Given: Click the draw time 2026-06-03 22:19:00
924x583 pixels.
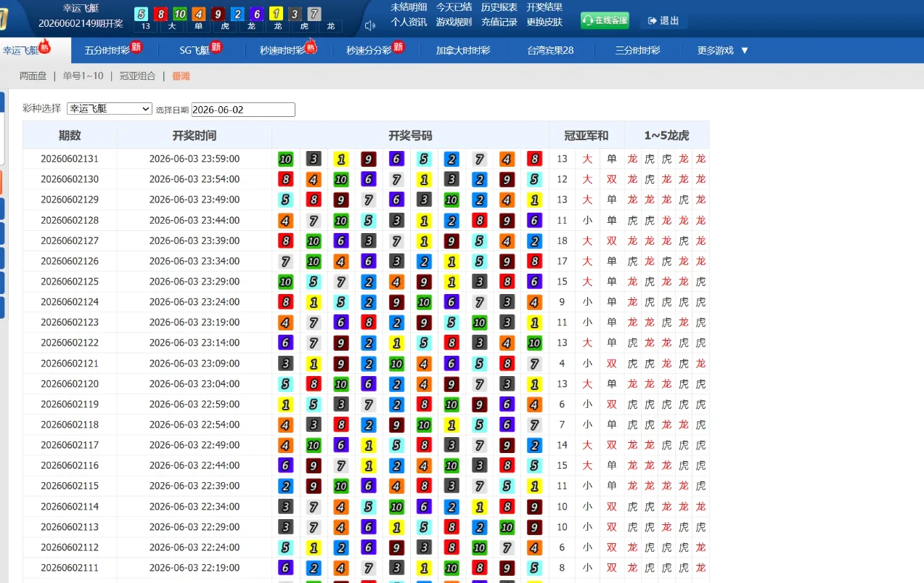Looking at the screenshot, I should point(195,567).
